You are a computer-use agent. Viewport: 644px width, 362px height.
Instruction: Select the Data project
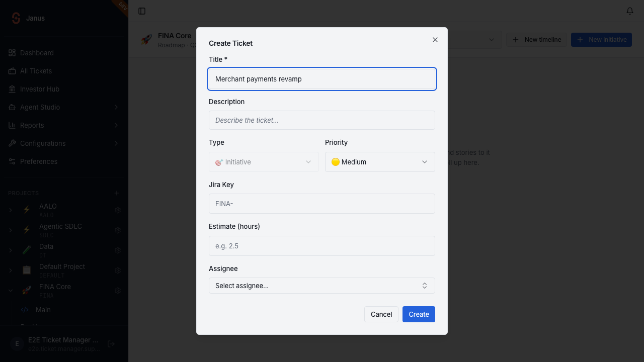point(46,246)
